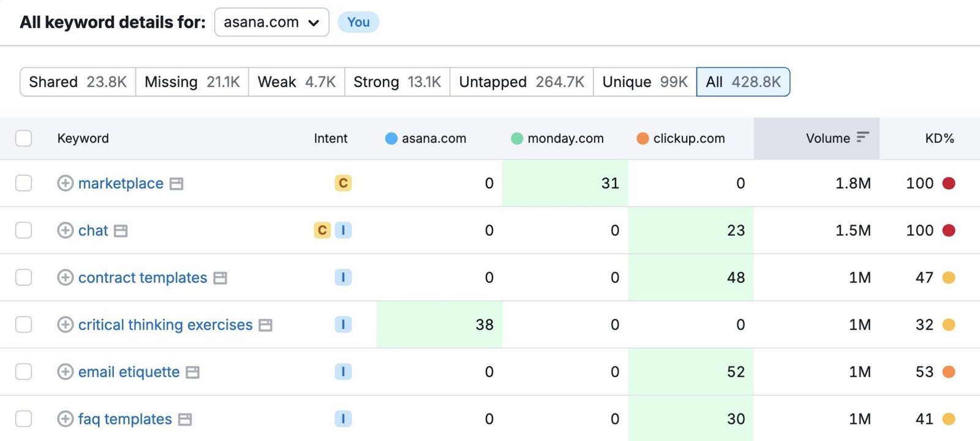Expand the critical thinking exercises plus button
The image size is (980, 441).
tap(65, 325)
